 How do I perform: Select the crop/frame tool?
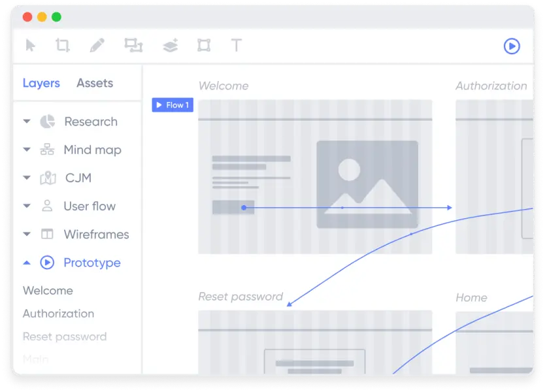[x=63, y=45]
